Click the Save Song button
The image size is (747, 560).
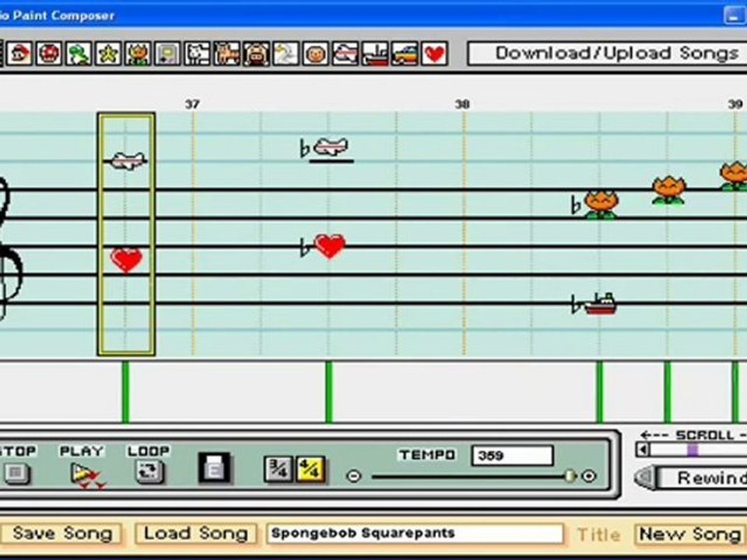(62, 534)
